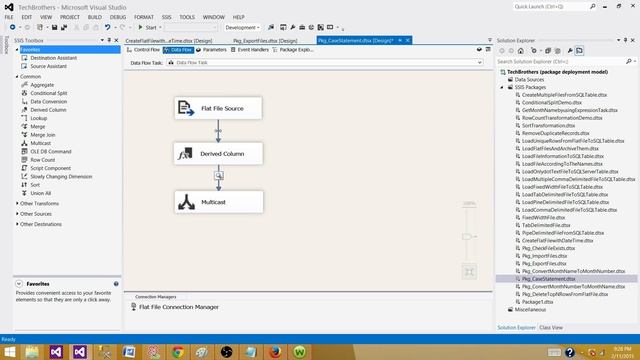Select Aggregate in the SSIS Toolbox
640x360 pixels.
tap(42, 85)
